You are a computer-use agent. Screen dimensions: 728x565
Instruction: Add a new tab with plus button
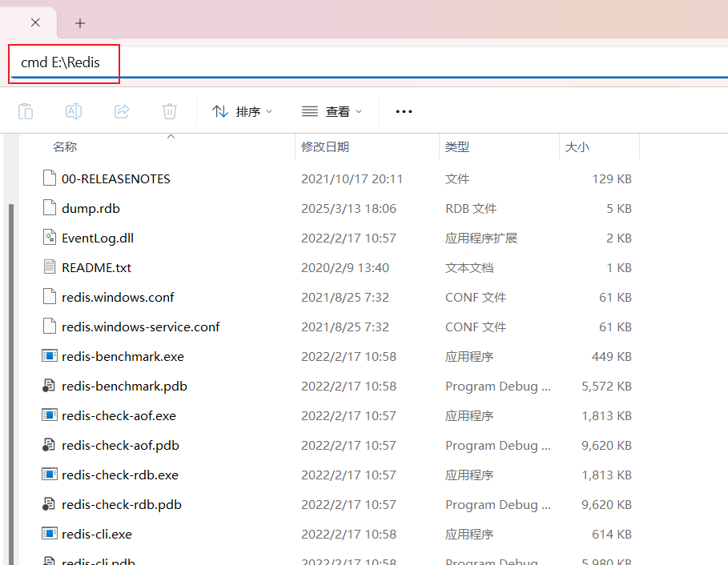point(80,23)
